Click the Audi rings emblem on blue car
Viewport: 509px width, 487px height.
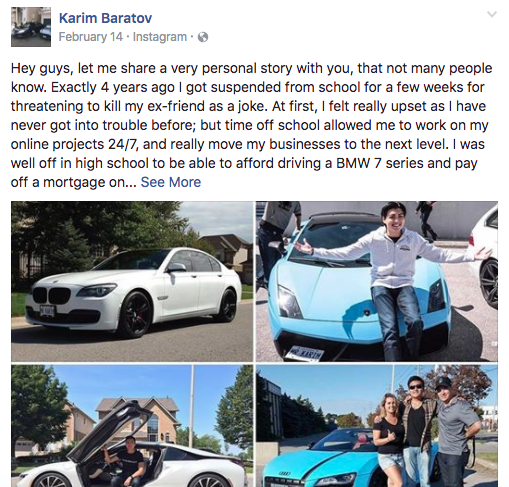coord(285,473)
